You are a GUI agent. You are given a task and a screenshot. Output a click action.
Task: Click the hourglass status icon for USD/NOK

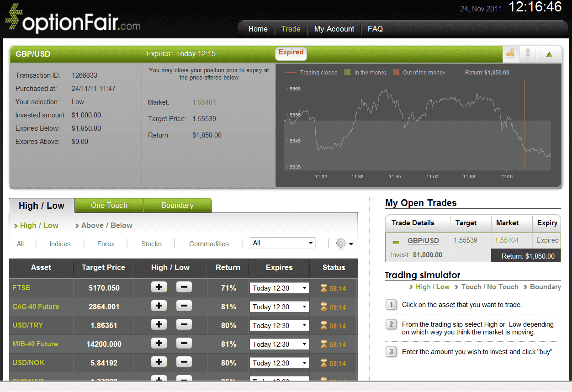324,363
